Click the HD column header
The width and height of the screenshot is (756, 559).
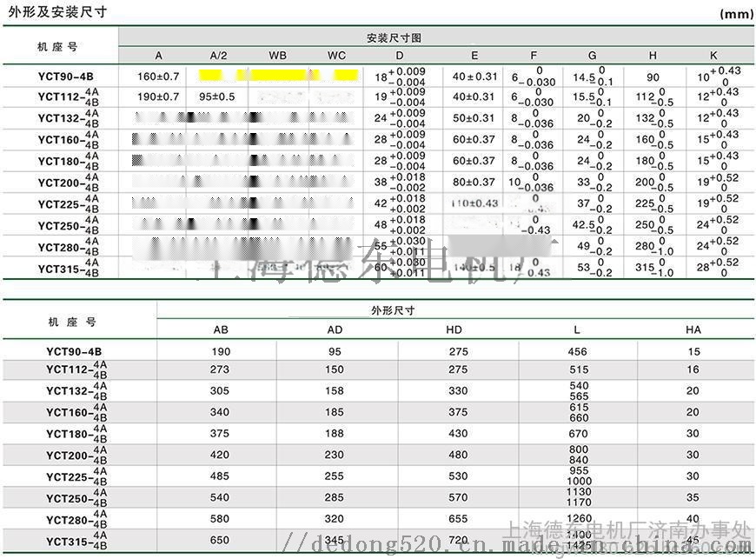454,329
